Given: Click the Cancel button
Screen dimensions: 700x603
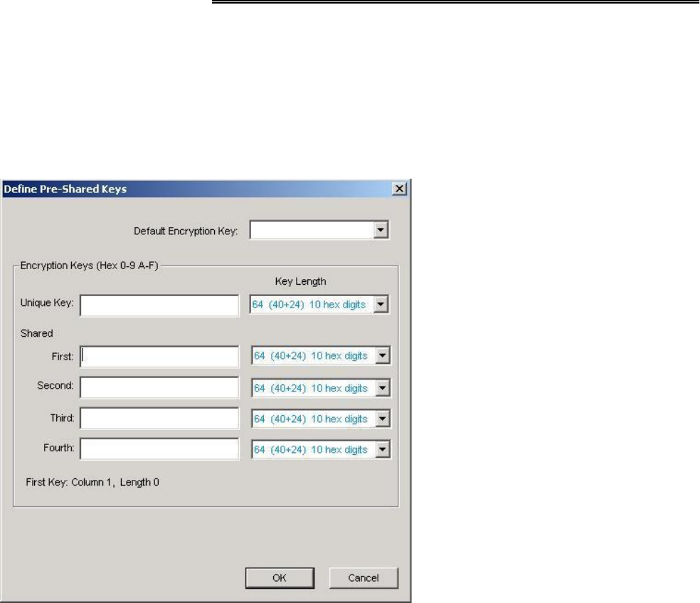Looking at the screenshot, I should 364,578.
